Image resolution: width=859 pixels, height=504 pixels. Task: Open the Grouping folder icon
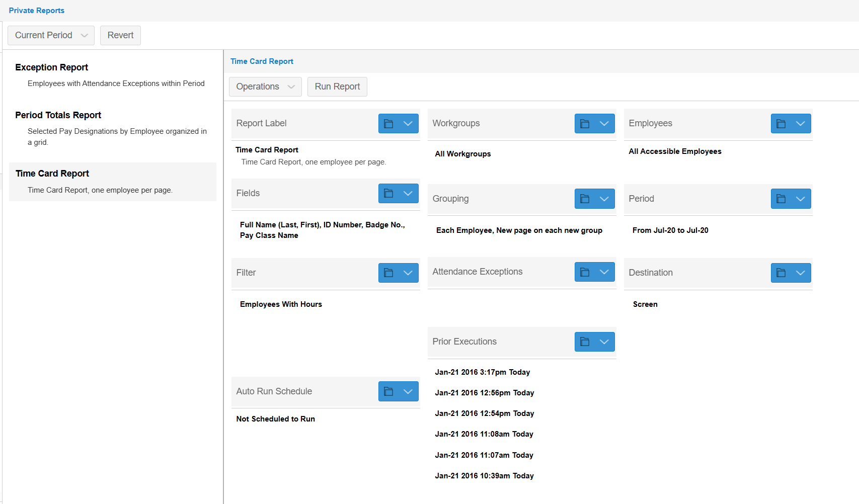(x=585, y=199)
